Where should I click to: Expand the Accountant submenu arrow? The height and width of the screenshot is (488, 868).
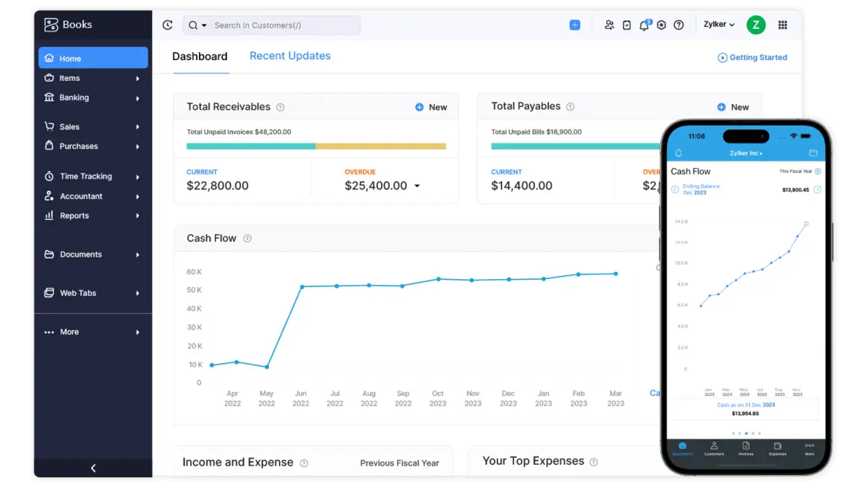137,196
